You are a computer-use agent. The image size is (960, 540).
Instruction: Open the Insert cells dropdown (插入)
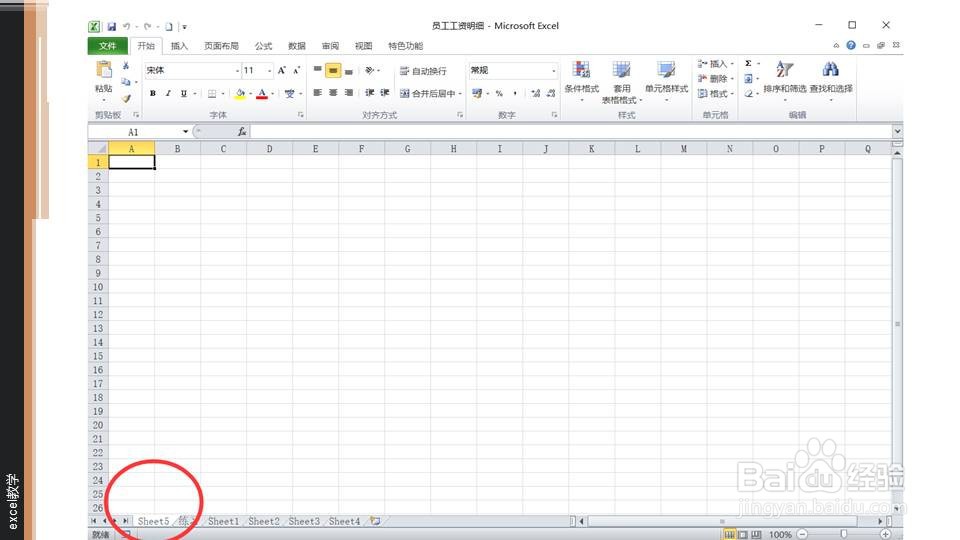click(x=716, y=64)
